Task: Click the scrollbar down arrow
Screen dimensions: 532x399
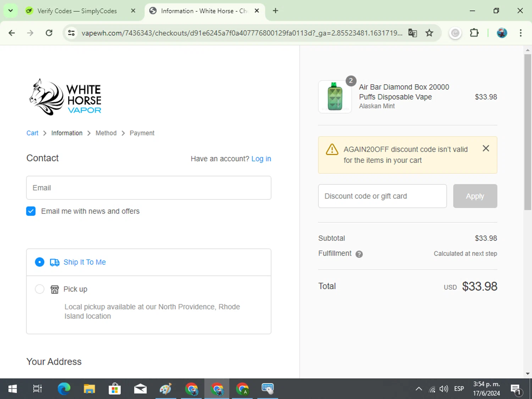Action: point(528,373)
